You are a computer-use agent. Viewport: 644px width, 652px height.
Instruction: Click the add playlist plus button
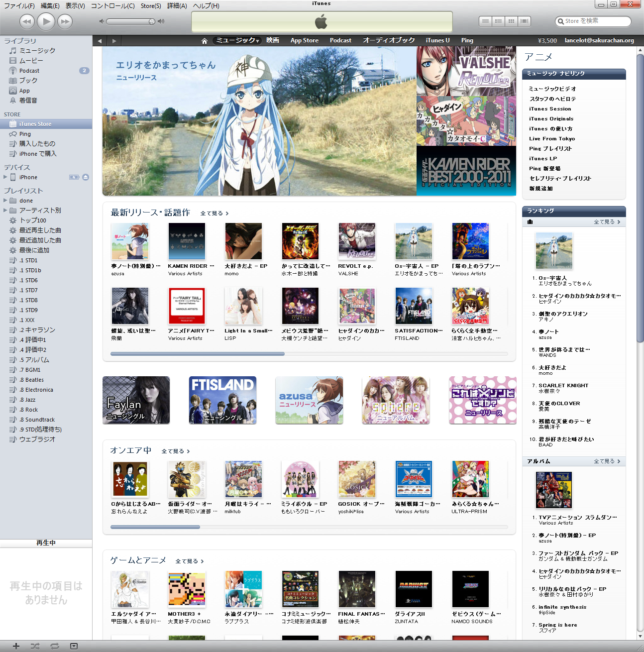16,646
